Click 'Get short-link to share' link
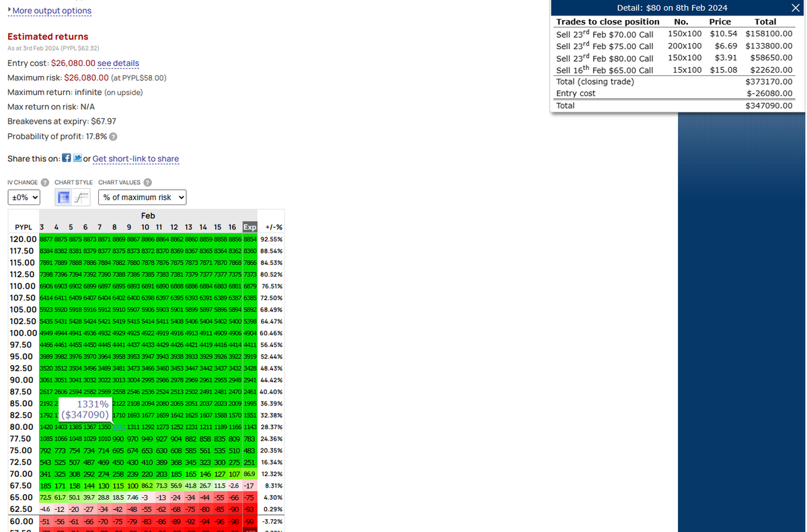The height and width of the screenshot is (532, 807). 136,159
